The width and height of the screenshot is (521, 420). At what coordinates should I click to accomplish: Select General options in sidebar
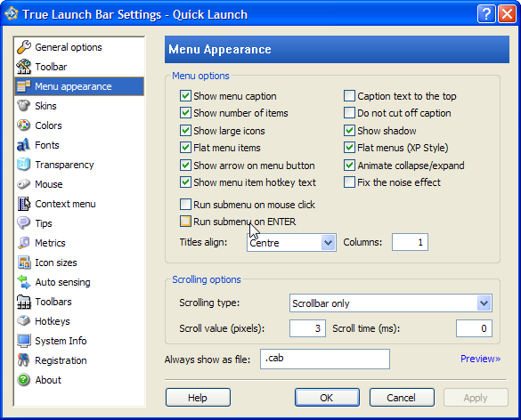click(x=79, y=47)
